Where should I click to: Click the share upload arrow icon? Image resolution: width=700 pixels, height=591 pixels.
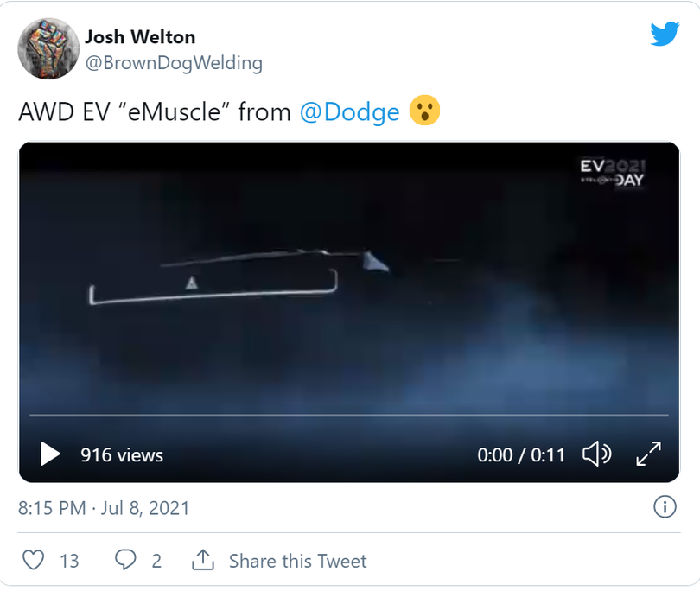coord(202,560)
